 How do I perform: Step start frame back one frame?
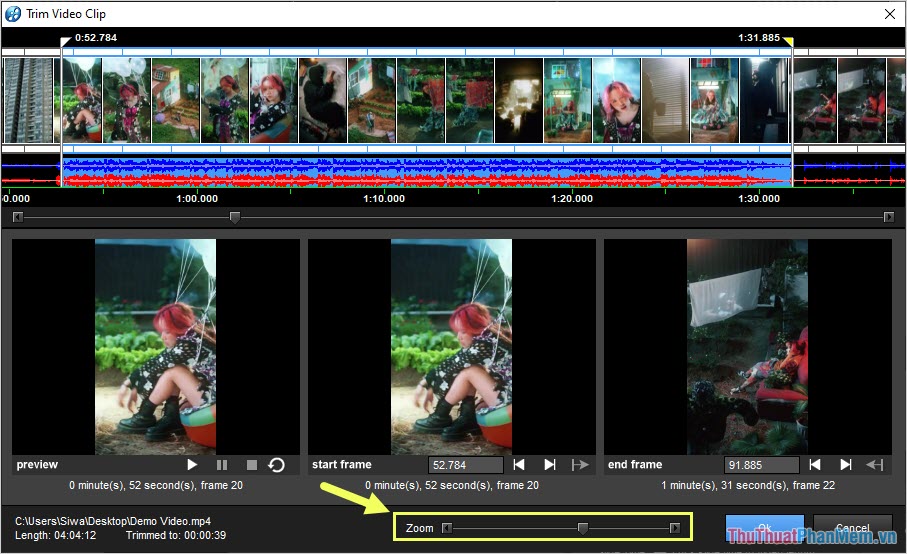(519, 464)
